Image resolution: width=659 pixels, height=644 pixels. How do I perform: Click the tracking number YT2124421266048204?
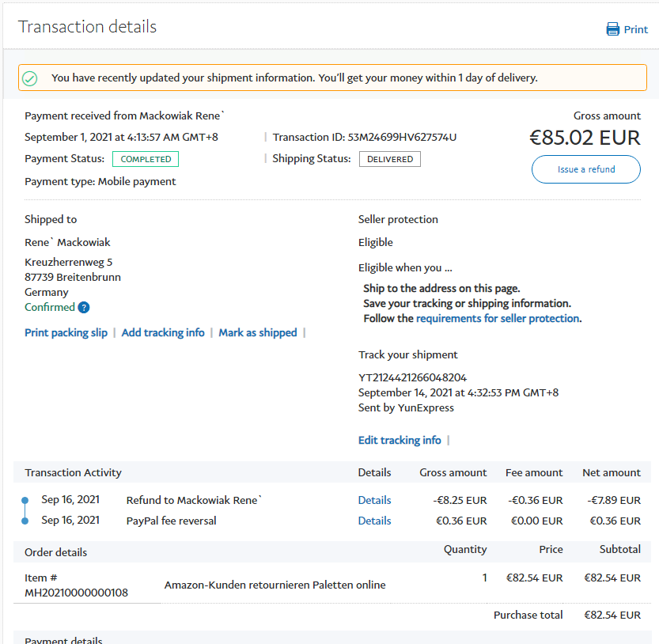[412, 378]
